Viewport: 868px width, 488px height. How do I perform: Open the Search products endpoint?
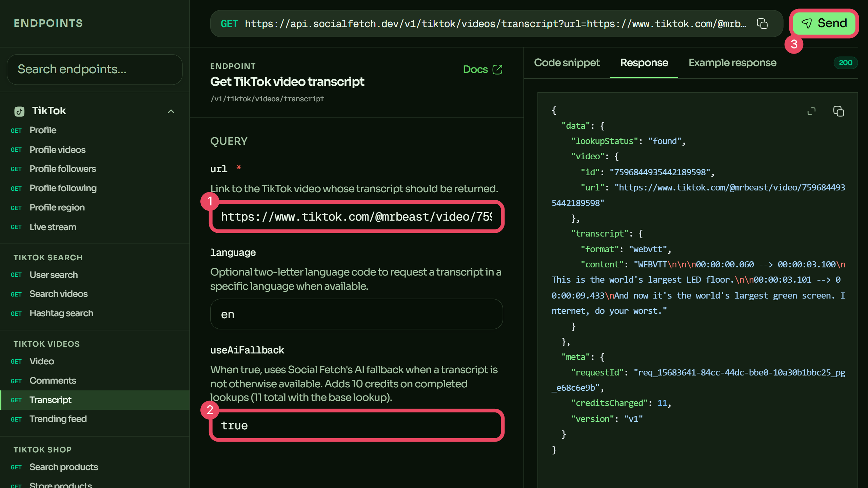(95, 467)
